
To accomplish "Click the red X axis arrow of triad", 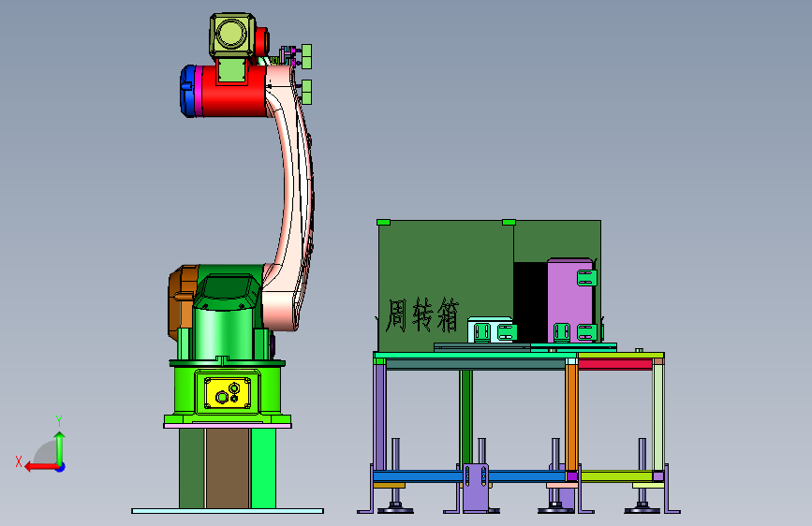I will click(41, 467).
